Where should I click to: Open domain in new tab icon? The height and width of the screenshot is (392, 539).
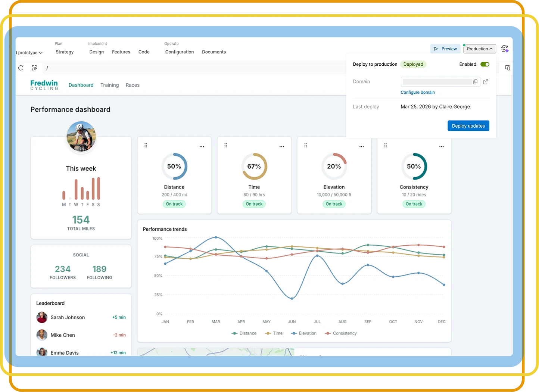point(486,82)
